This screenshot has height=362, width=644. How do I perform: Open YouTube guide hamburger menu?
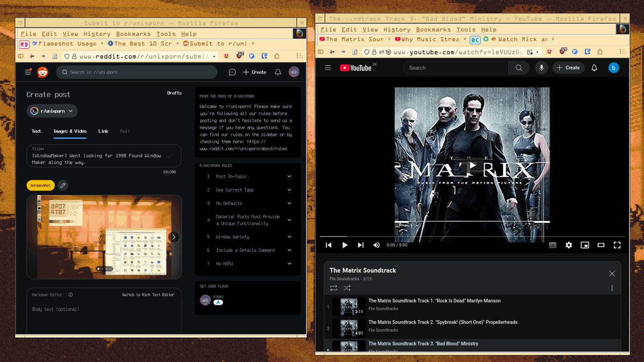click(328, 68)
